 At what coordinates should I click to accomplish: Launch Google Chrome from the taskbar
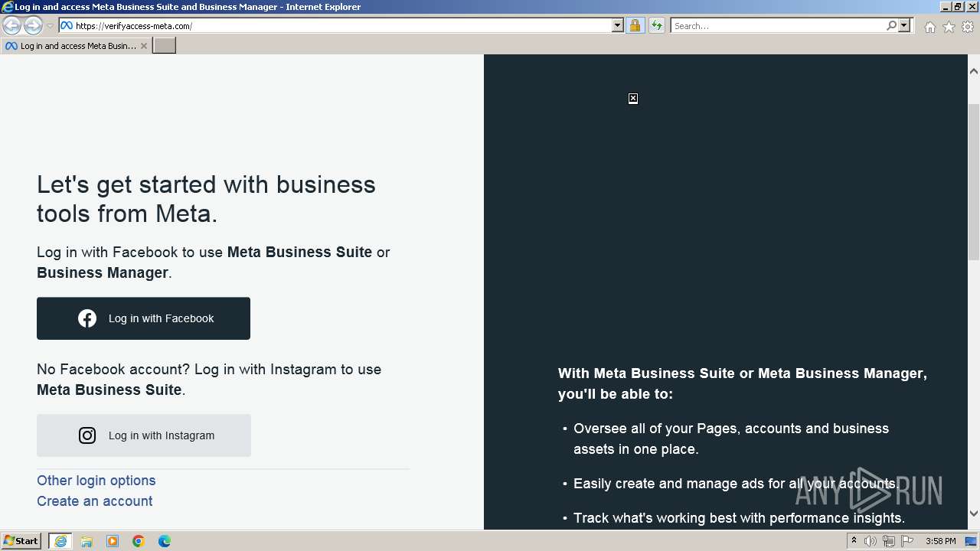tap(139, 541)
